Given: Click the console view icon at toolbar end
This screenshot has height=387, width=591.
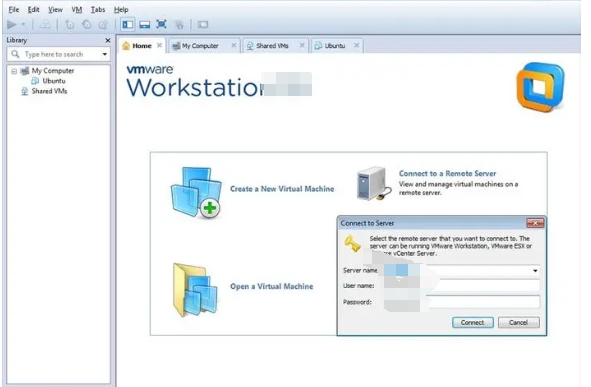Looking at the screenshot, I should click(x=203, y=25).
